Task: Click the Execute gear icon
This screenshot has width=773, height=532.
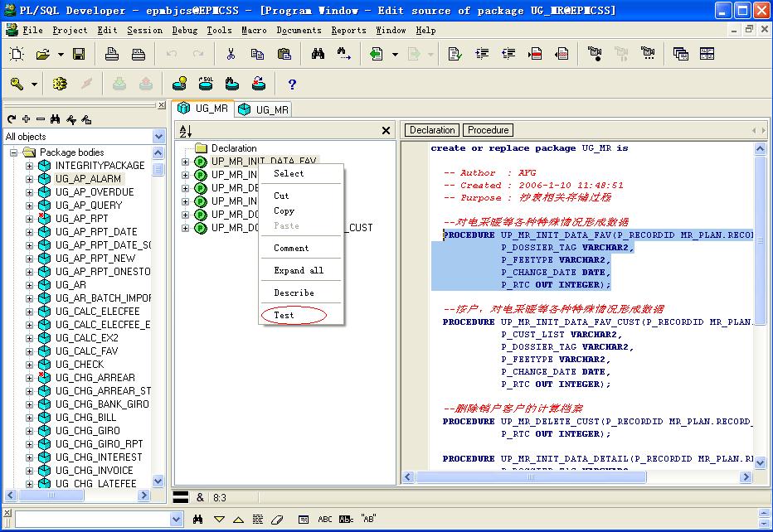Action: (59, 84)
